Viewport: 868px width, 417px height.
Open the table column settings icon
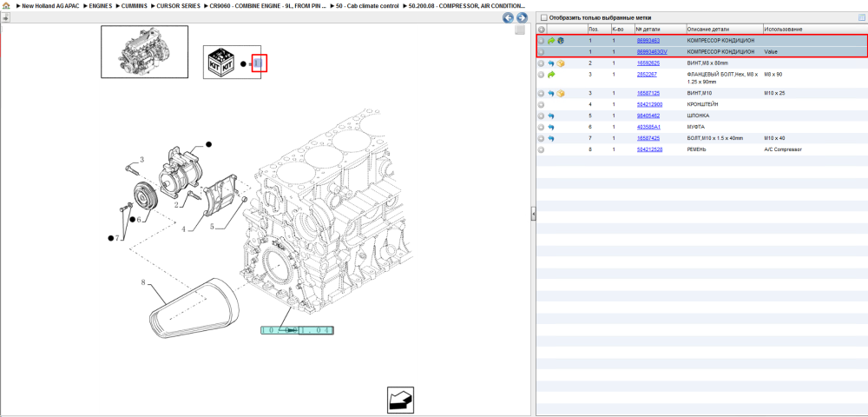point(861,17)
